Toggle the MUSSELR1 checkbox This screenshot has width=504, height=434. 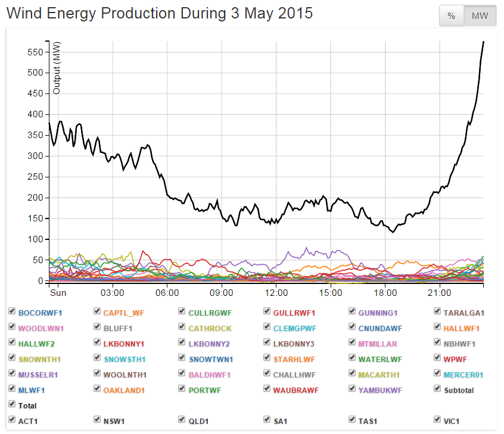(13, 374)
